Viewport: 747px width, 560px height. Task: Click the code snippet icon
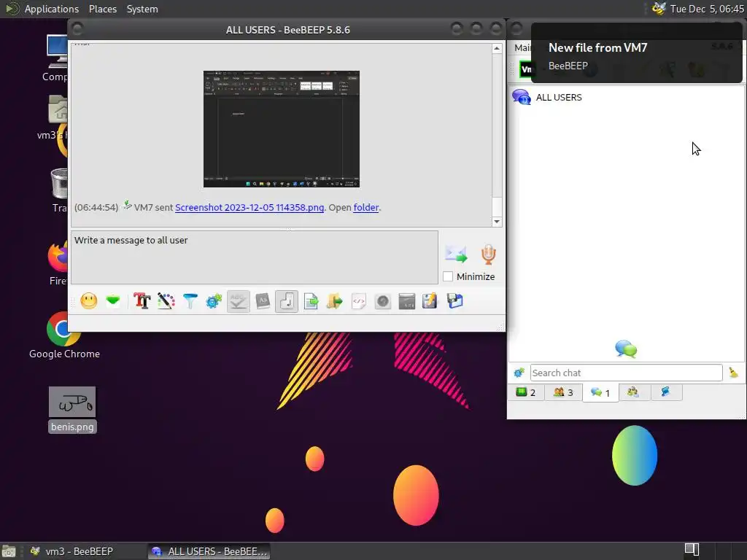click(359, 301)
